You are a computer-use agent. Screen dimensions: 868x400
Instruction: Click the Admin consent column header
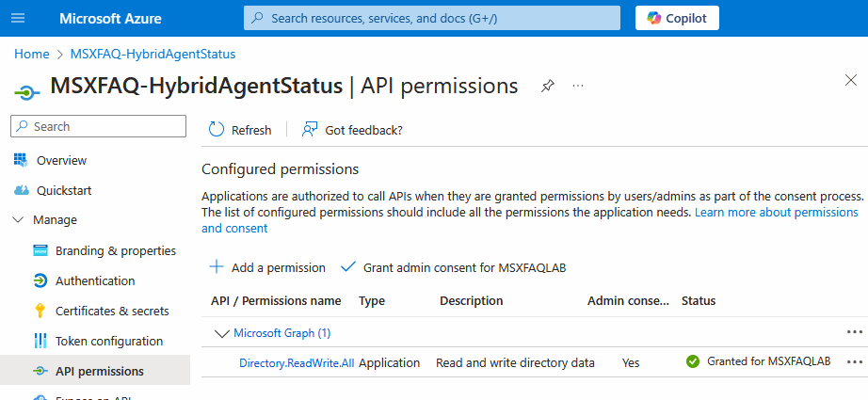[628, 300]
